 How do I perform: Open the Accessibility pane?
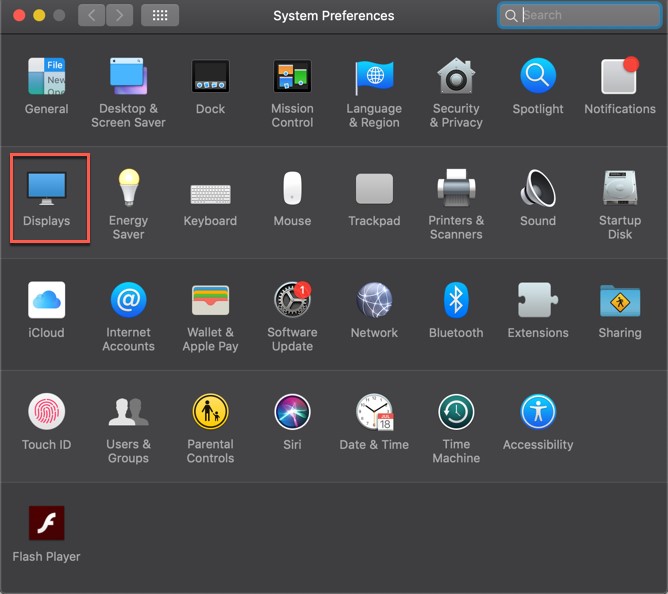click(538, 422)
